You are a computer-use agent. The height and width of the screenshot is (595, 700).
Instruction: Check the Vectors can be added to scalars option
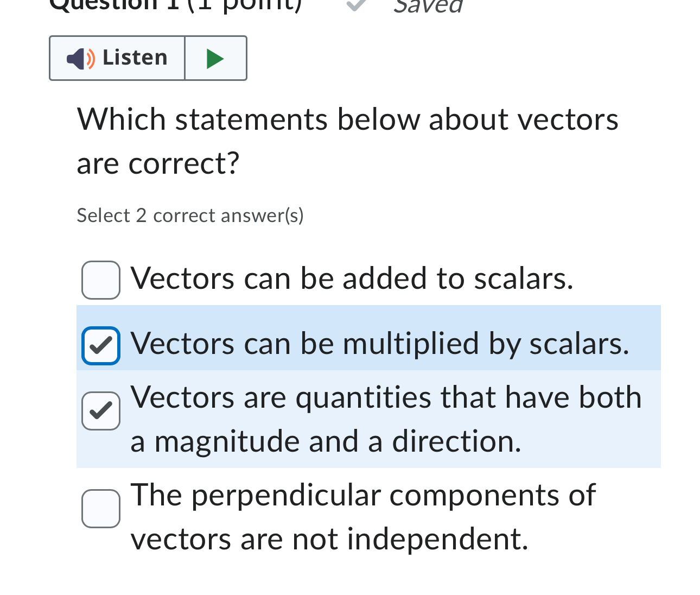(x=100, y=280)
